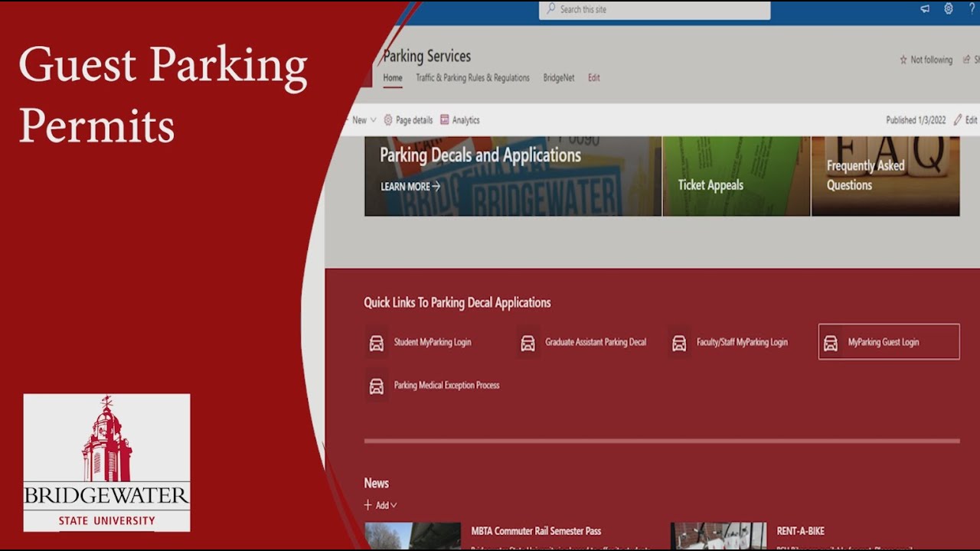Open Traffic & Parking Rules & Regulations

pyautogui.click(x=472, y=78)
